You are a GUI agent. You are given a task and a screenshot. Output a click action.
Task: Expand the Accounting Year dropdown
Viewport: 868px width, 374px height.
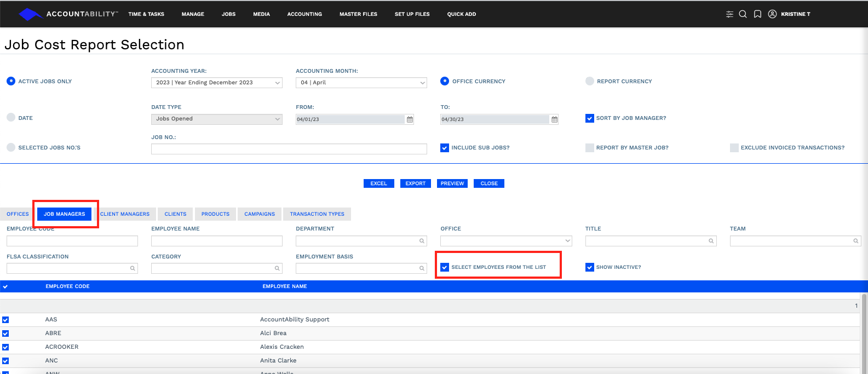(x=217, y=83)
